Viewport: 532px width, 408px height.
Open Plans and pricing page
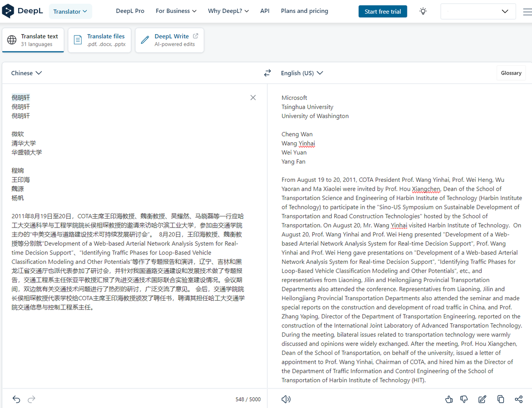[305, 11]
